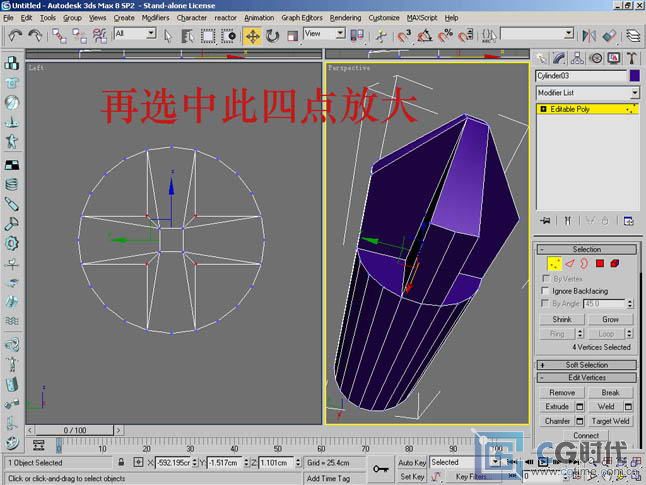
Task: Enable the By Angle checkbox
Action: point(545,303)
